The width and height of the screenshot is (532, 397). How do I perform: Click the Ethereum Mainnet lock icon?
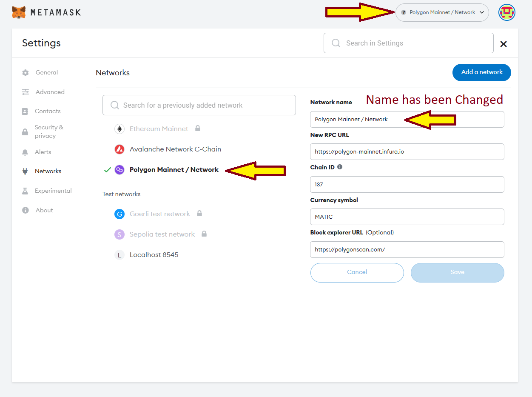click(x=198, y=129)
